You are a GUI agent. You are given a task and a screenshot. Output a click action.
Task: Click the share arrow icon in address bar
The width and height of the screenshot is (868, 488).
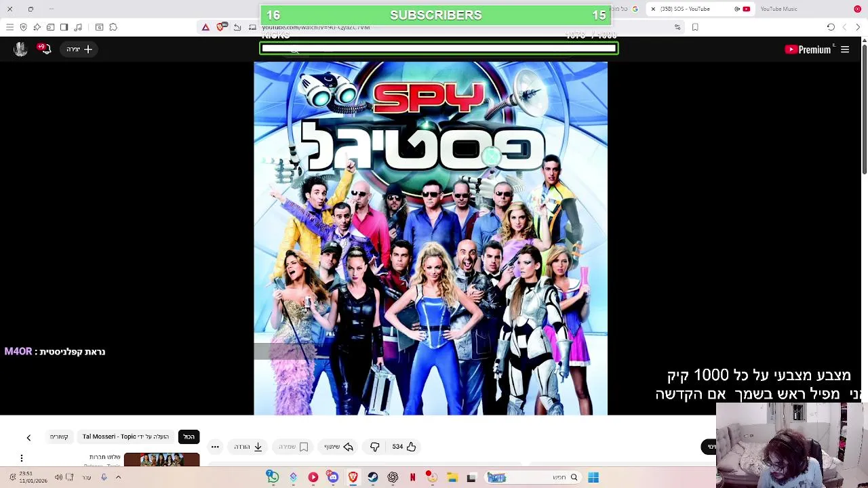click(237, 27)
